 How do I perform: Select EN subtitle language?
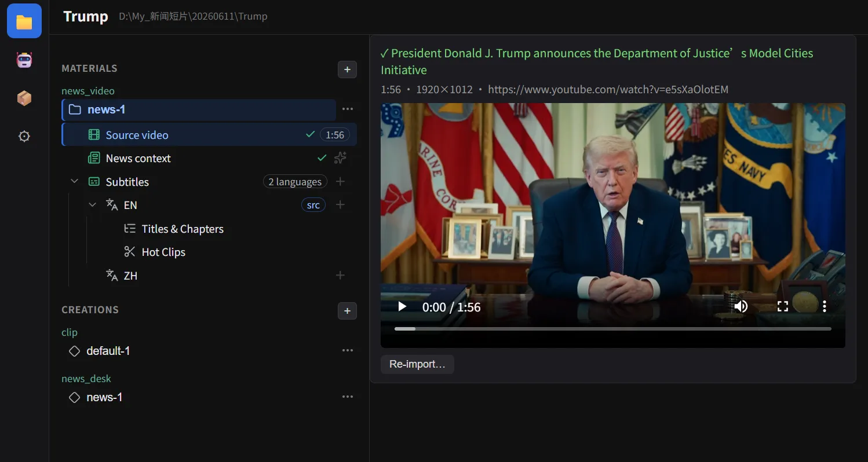coord(130,206)
